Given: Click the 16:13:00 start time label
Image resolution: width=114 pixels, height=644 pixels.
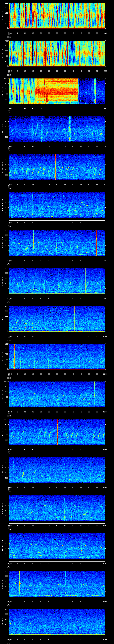Looking at the screenshot, I should pos(9,487).
